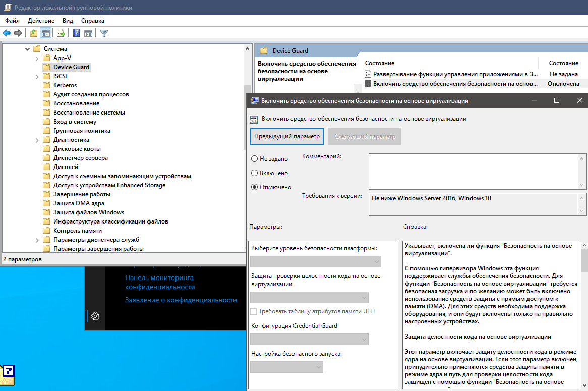Click the Дисплей folder icon
The height and width of the screenshot is (391, 588).
pyautogui.click(x=46, y=167)
